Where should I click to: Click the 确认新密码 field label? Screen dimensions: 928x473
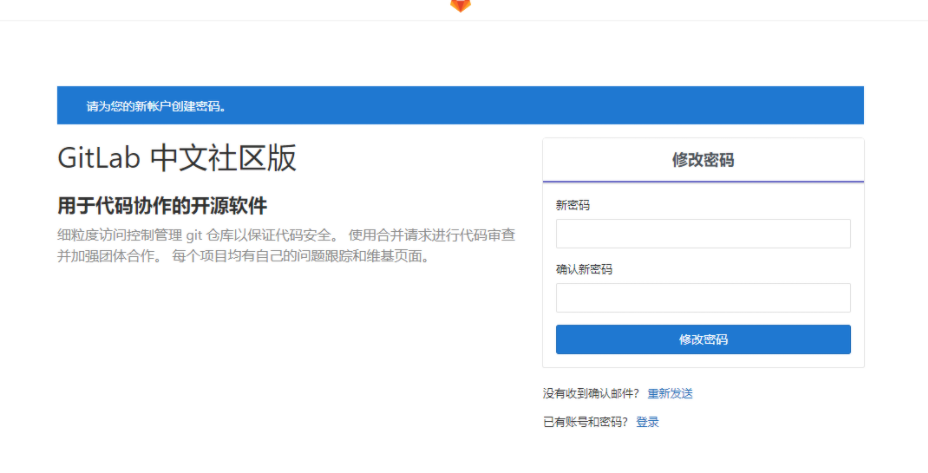(584, 269)
